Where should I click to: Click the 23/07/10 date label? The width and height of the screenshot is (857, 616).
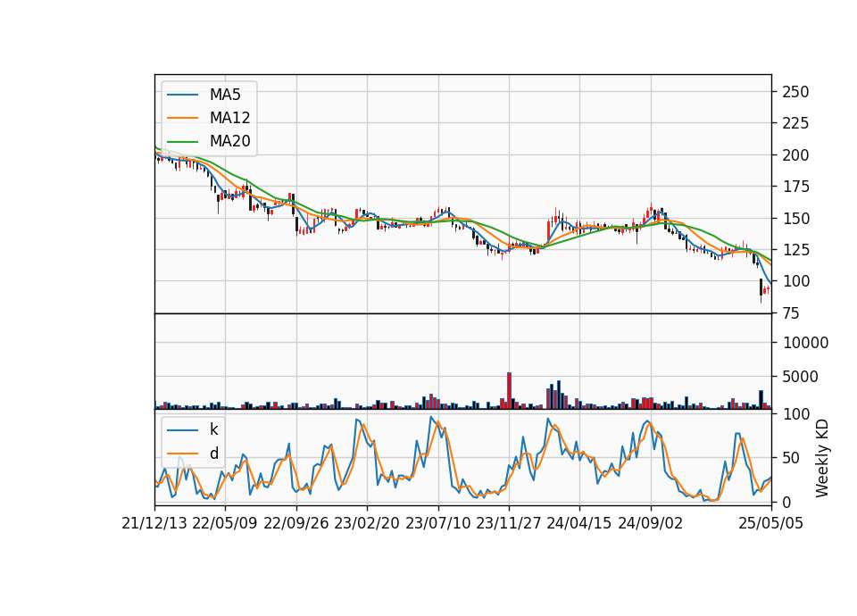[x=437, y=523]
